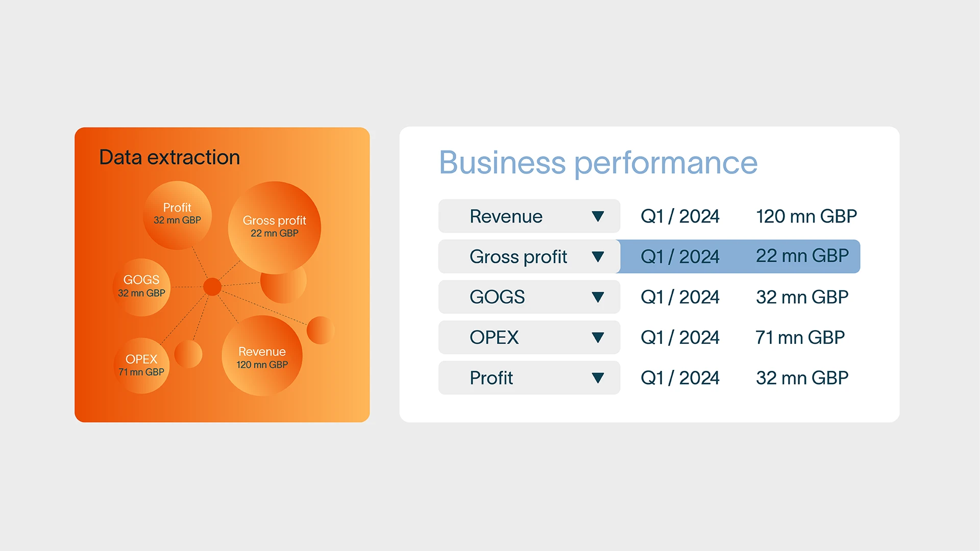980x551 pixels.
Task: Select the GOGS 32 mn GBP bubble
Action: (x=141, y=286)
